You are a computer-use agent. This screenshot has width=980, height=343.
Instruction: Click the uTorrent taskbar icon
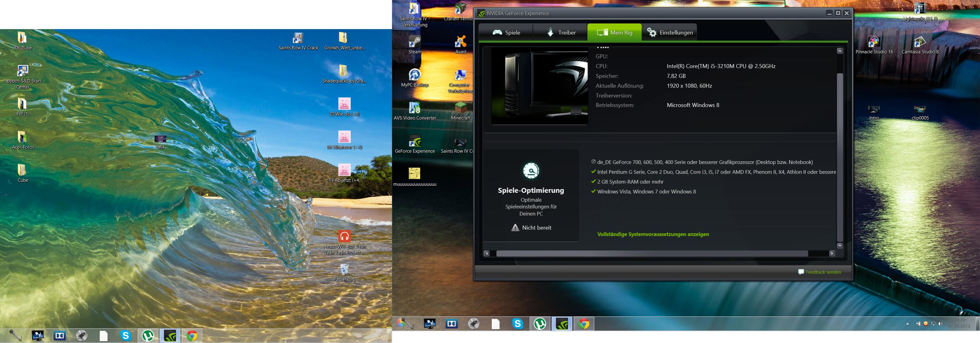(539, 324)
